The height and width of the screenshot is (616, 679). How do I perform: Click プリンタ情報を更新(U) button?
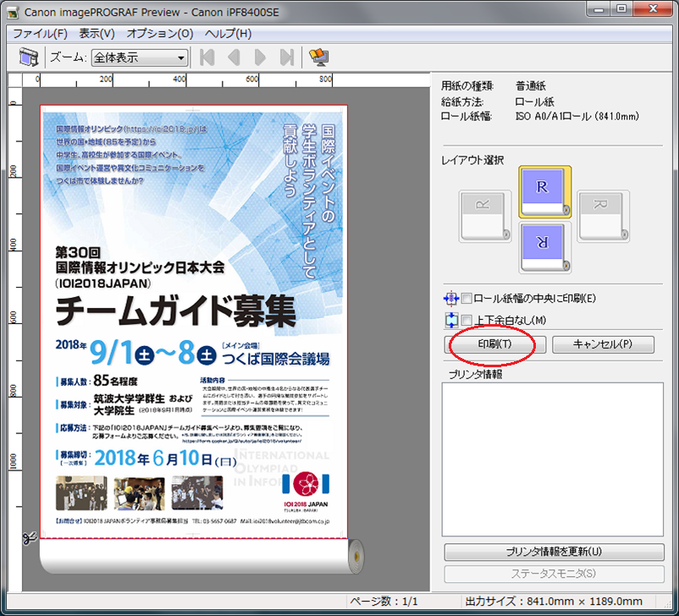click(554, 552)
